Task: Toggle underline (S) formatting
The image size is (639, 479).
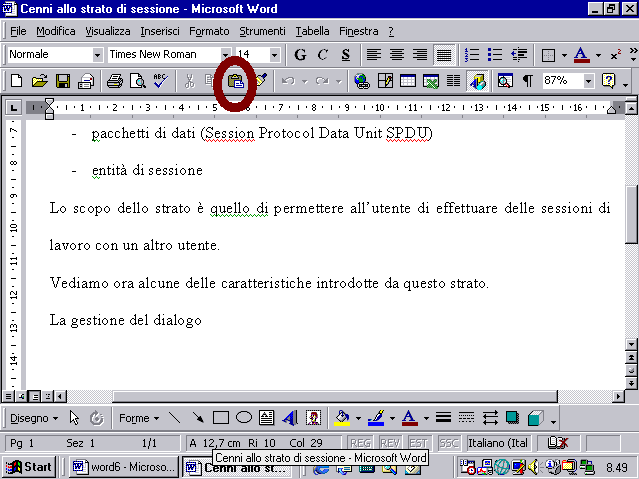Action: (x=344, y=54)
